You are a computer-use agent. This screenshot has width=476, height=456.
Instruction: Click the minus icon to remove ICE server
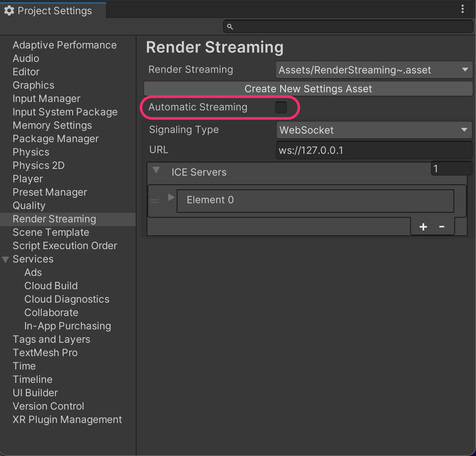(x=441, y=227)
